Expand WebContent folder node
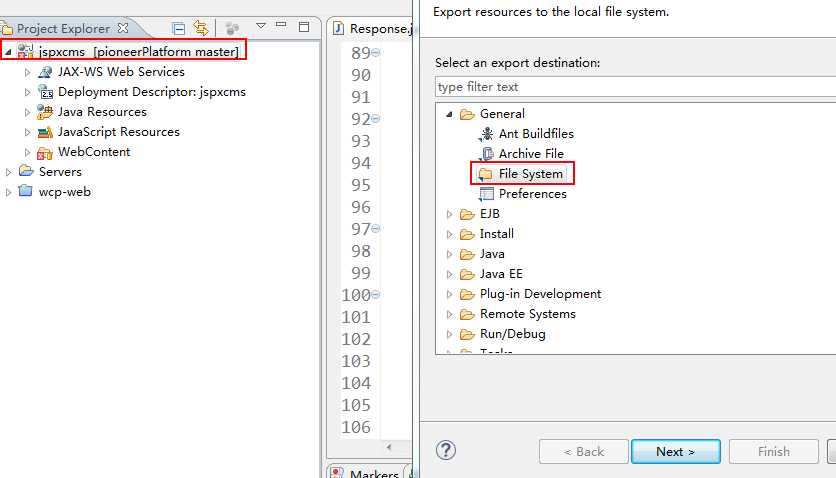Screen dimensions: 836x478 click(27, 152)
